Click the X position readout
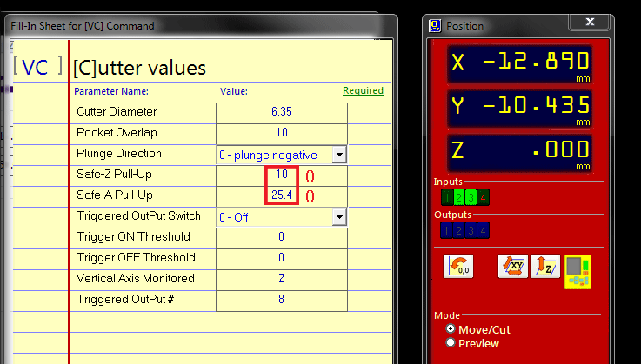The width and height of the screenshot is (641, 364). point(519,64)
